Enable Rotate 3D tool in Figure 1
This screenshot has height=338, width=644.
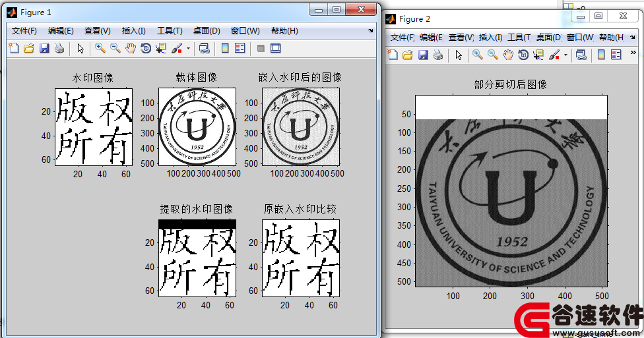click(x=146, y=48)
